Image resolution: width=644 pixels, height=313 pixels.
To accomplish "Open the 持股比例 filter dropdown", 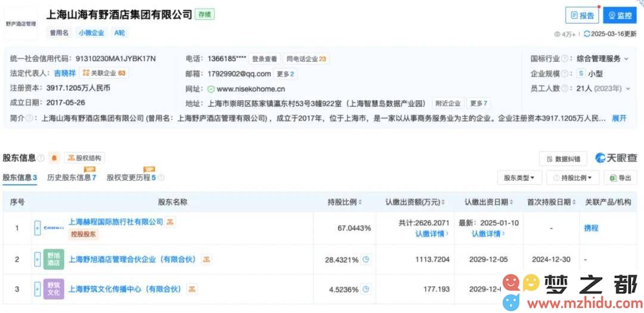I will (573, 178).
